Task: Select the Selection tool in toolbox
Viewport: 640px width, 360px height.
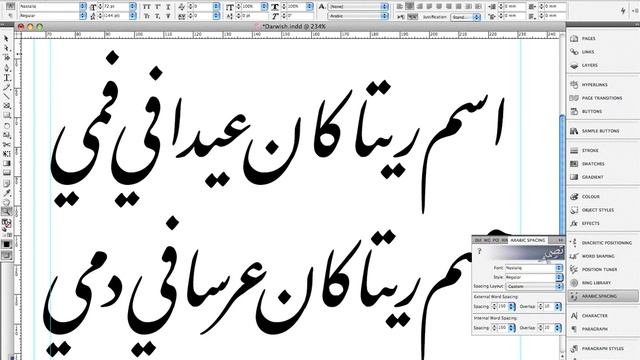Action: [x=6, y=39]
